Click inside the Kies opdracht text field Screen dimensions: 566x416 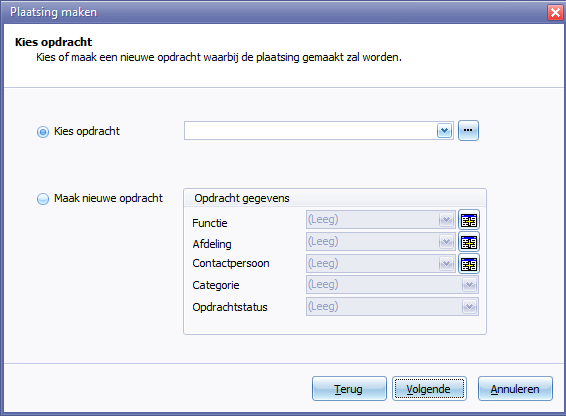coord(310,130)
